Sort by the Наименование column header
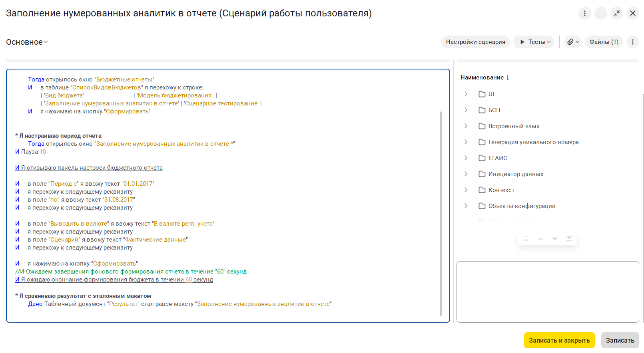The height and width of the screenshot is (353, 644). point(482,77)
